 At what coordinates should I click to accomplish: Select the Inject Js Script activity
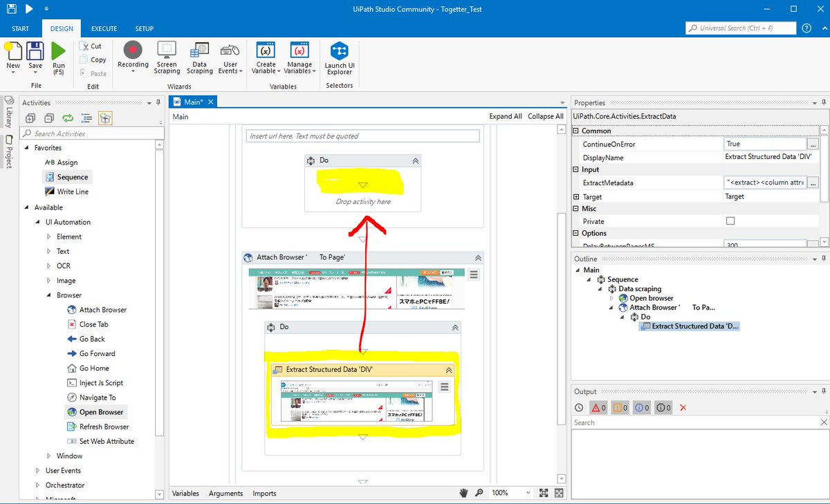pyautogui.click(x=95, y=383)
